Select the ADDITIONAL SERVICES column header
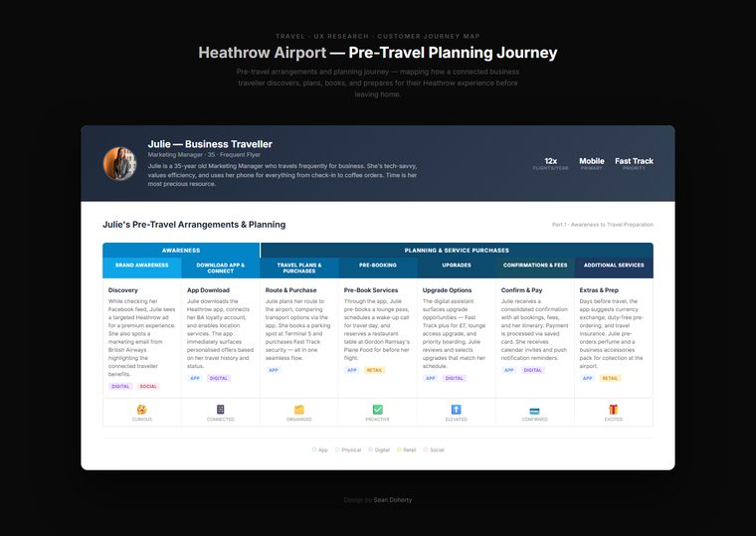This screenshot has width=756, height=536. click(x=614, y=268)
